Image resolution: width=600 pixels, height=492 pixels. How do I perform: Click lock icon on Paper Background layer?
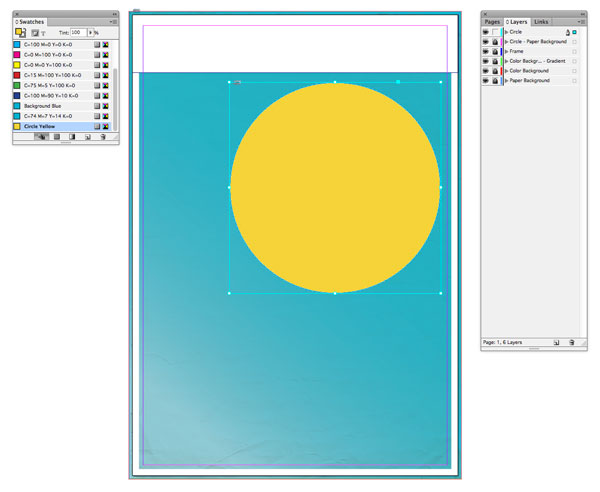(x=495, y=81)
